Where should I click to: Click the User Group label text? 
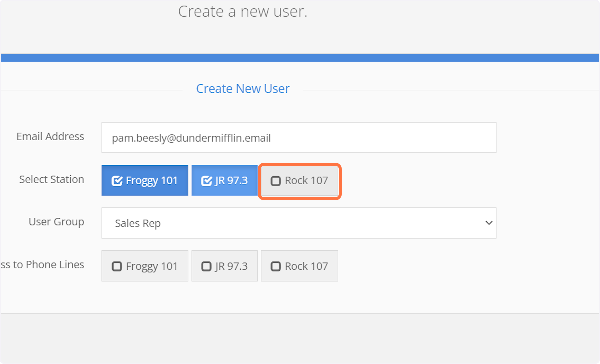[x=56, y=222]
